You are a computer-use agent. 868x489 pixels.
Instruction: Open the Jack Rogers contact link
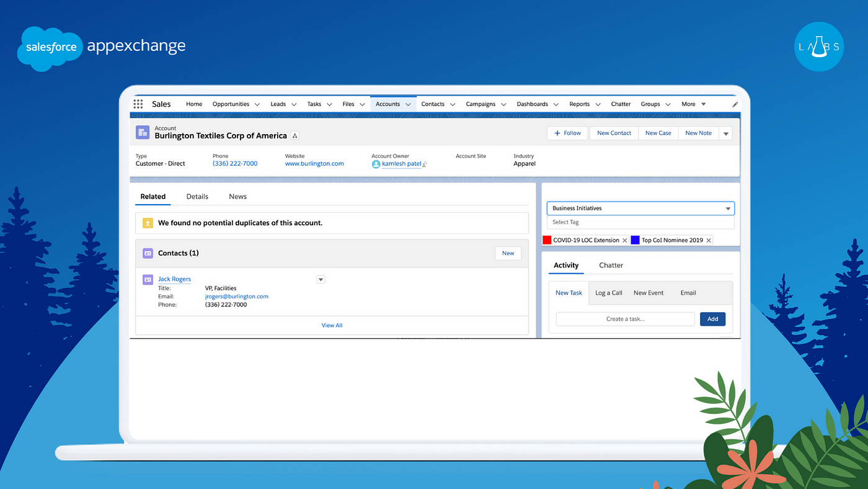(x=174, y=279)
